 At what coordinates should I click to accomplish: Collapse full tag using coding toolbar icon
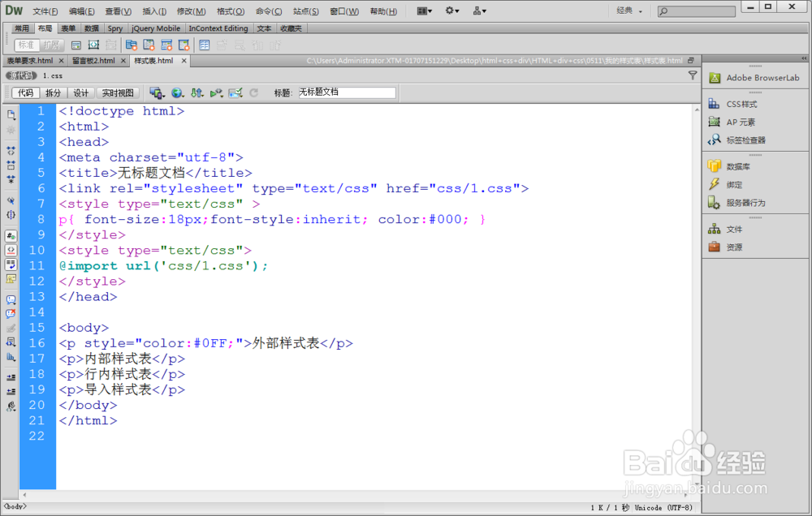[x=11, y=151]
